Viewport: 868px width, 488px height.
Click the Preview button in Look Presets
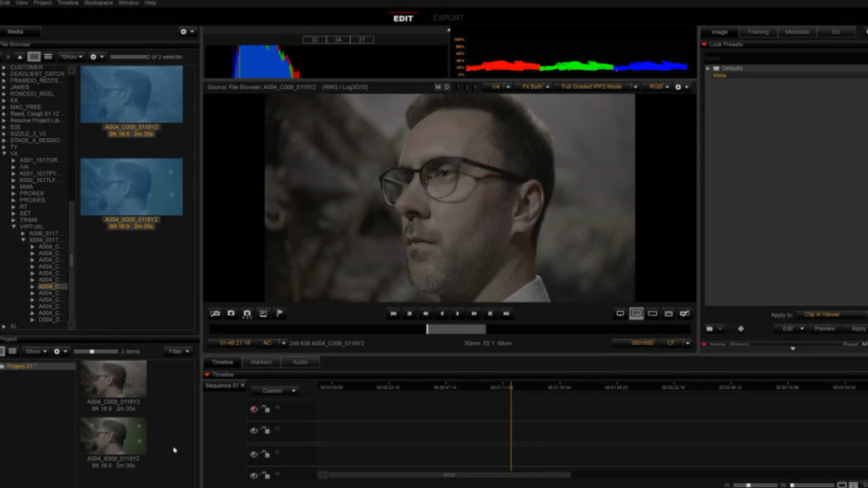pyautogui.click(x=824, y=329)
